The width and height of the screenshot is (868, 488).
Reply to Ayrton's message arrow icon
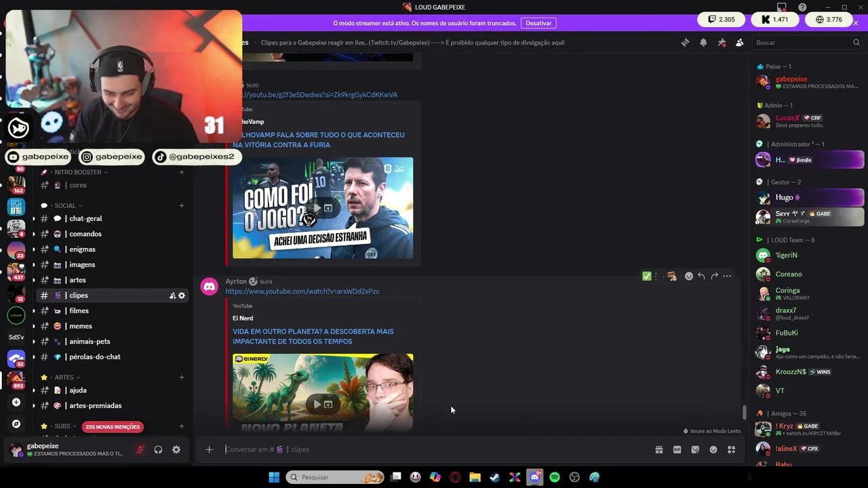coord(701,276)
